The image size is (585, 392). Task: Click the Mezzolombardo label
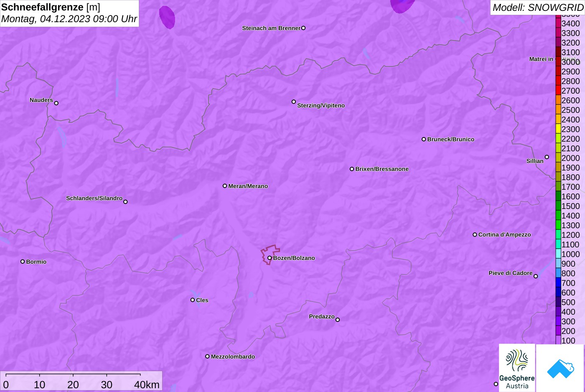(233, 356)
